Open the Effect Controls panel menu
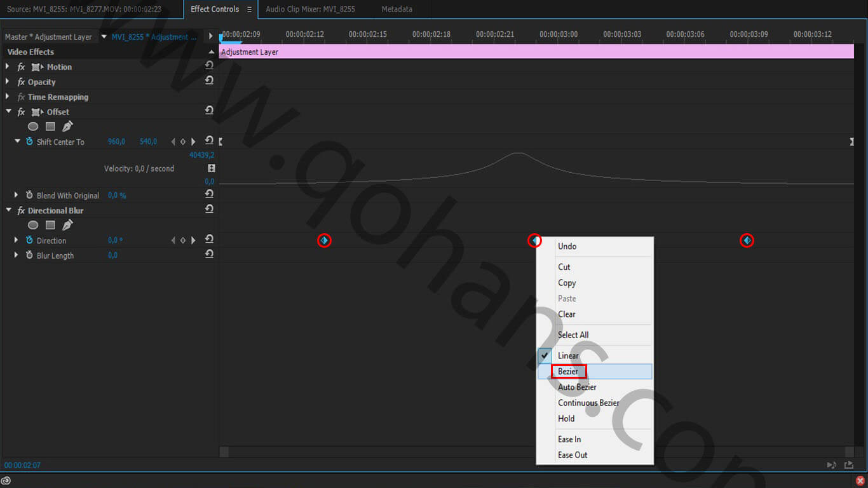868x488 pixels. point(250,9)
